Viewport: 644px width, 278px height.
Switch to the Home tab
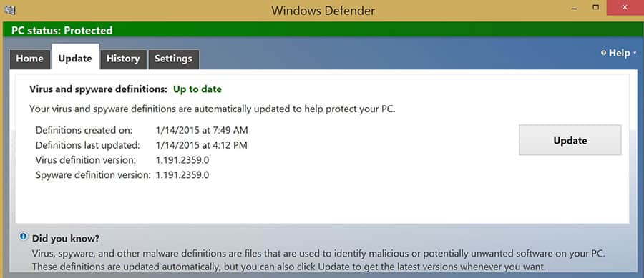pyautogui.click(x=29, y=59)
